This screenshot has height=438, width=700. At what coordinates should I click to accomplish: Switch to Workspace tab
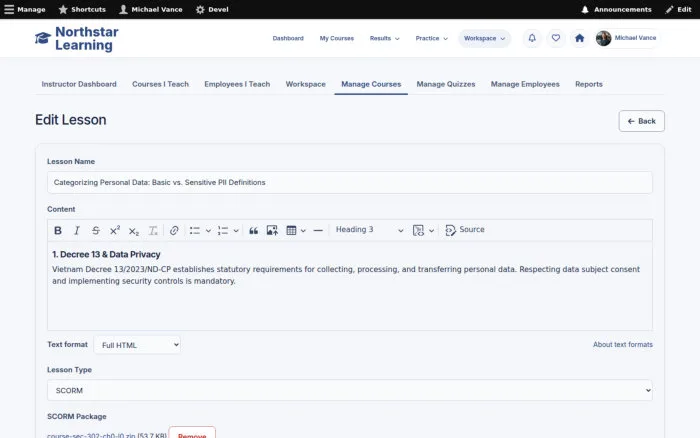point(305,84)
